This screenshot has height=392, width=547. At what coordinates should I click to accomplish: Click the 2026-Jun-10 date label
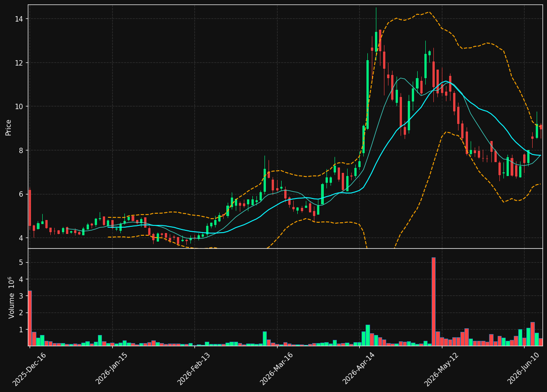tap(524, 369)
